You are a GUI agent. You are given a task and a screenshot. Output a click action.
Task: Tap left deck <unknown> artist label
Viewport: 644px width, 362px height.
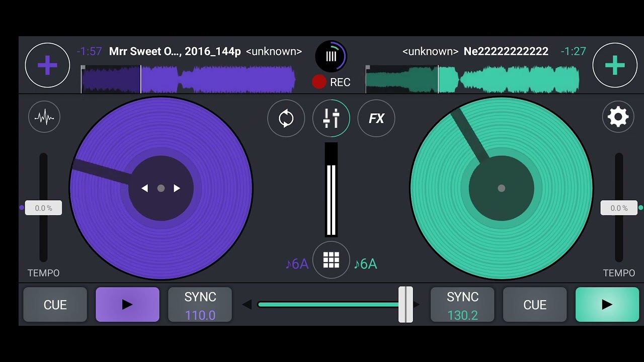click(x=274, y=51)
